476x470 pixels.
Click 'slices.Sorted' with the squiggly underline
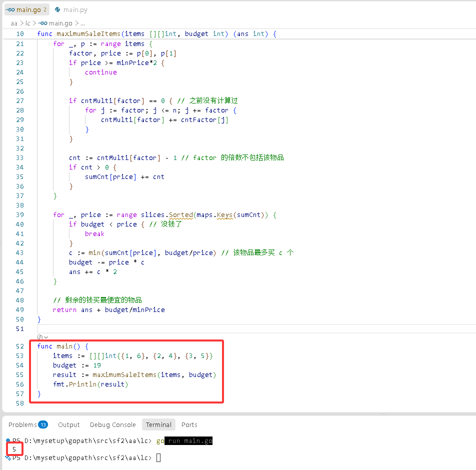[166, 215]
